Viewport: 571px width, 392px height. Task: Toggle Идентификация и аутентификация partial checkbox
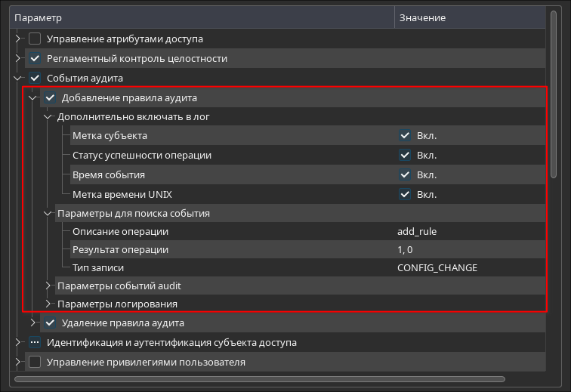click(x=35, y=342)
